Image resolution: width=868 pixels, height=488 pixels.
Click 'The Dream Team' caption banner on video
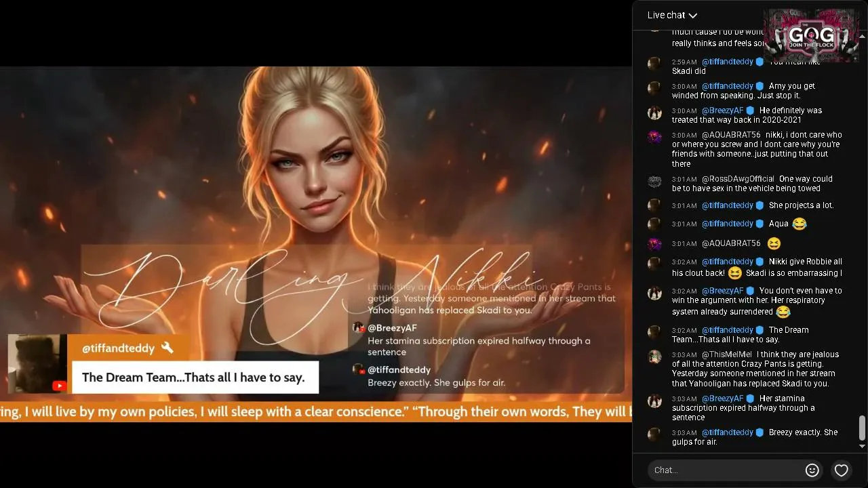click(x=195, y=378)
